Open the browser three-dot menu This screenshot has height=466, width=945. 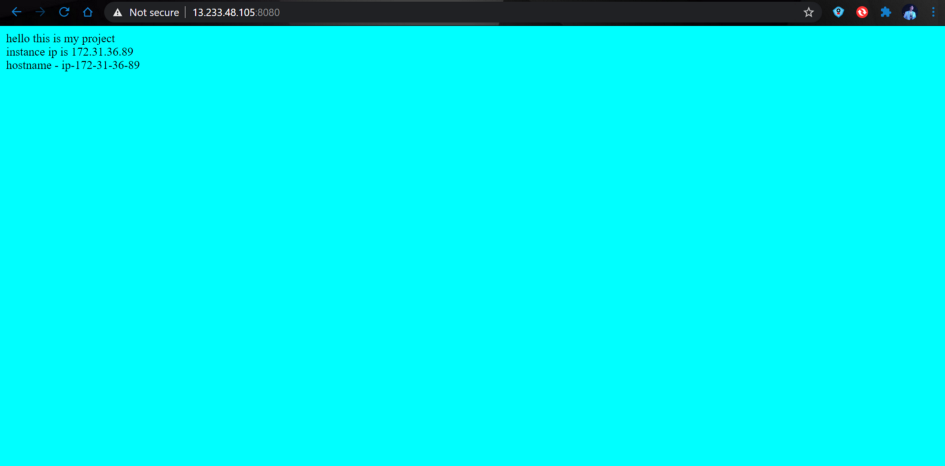coord(933,12)
